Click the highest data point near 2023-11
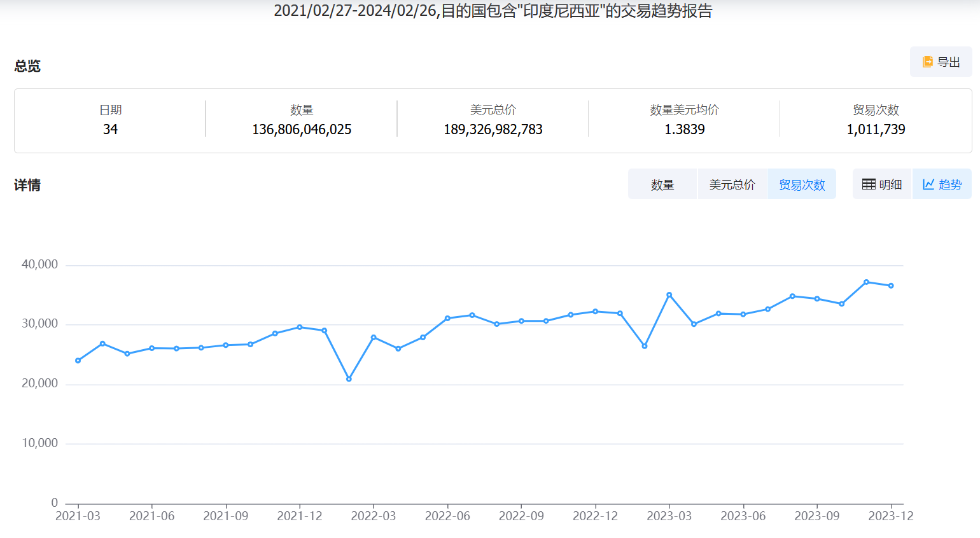This screenshot has height=538, width=980. 866,282
